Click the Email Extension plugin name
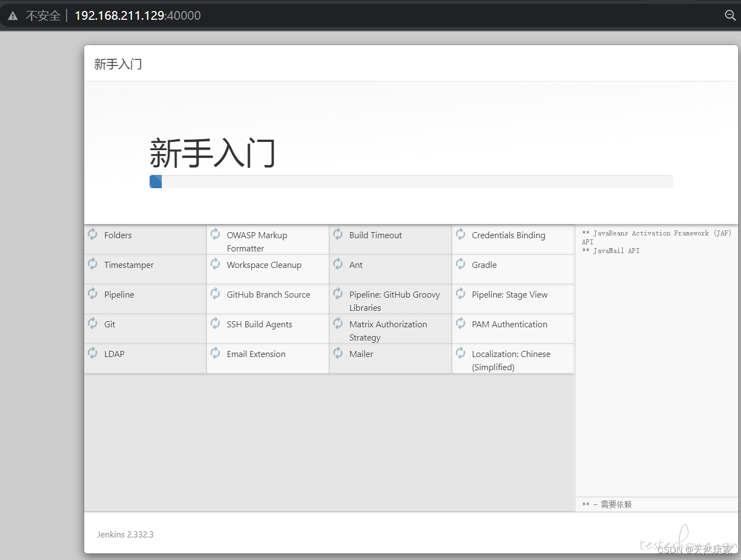The height and width of the screenshot is (560, 741). (256, 354)
